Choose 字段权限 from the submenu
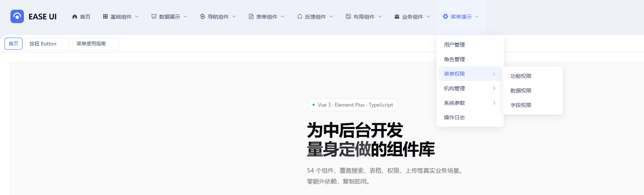This screenshot has height=195, width=644. (533, 105)
